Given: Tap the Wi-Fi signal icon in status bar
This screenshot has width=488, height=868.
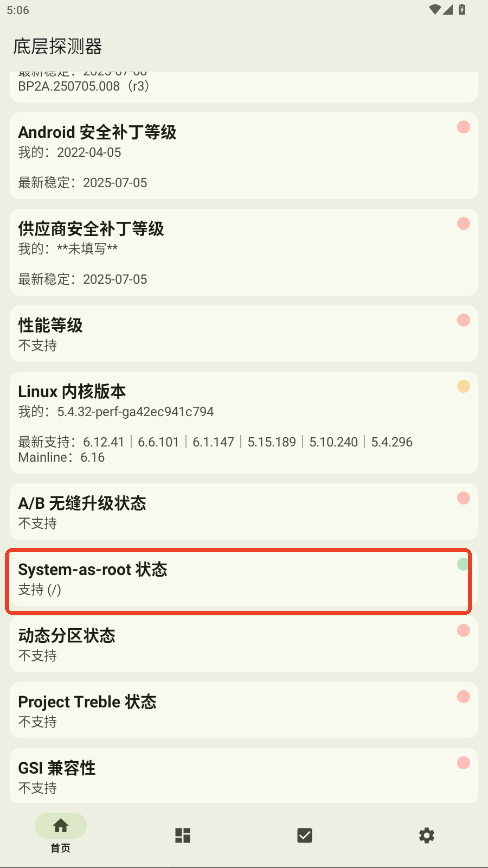Looking at the screenshot, I should pos(435,9).
